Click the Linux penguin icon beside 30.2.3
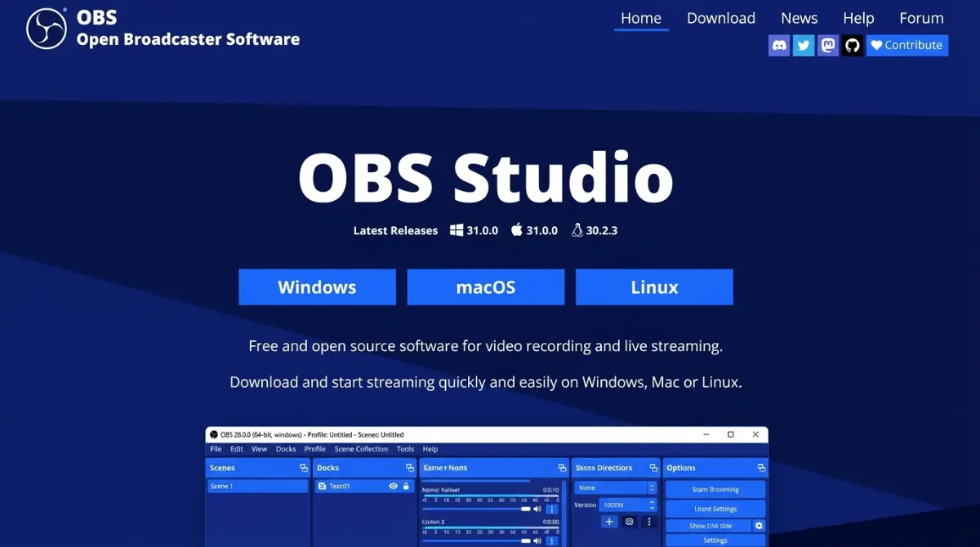 (x=577, y=230)
